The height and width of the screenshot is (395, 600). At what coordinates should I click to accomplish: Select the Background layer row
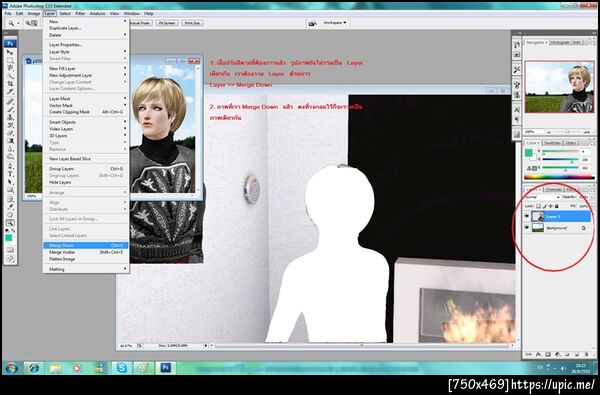[x=558, y=228]
